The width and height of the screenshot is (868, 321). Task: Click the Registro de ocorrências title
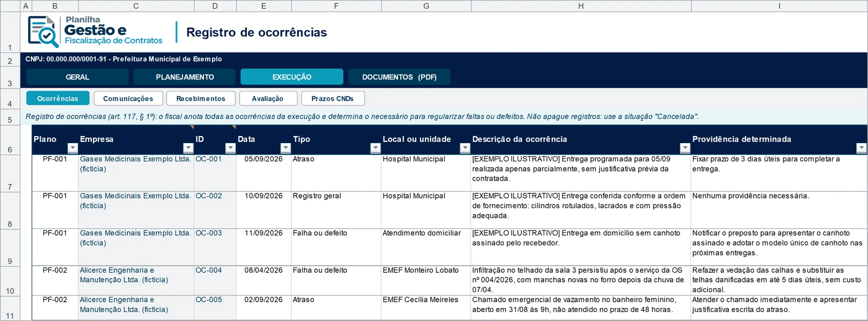[x=257, y=32]
